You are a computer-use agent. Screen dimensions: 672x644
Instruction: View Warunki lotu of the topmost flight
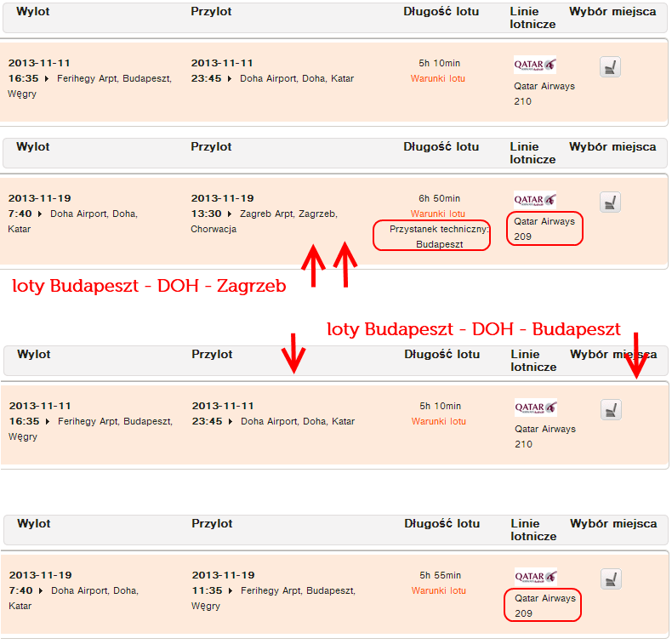(437, 78)
